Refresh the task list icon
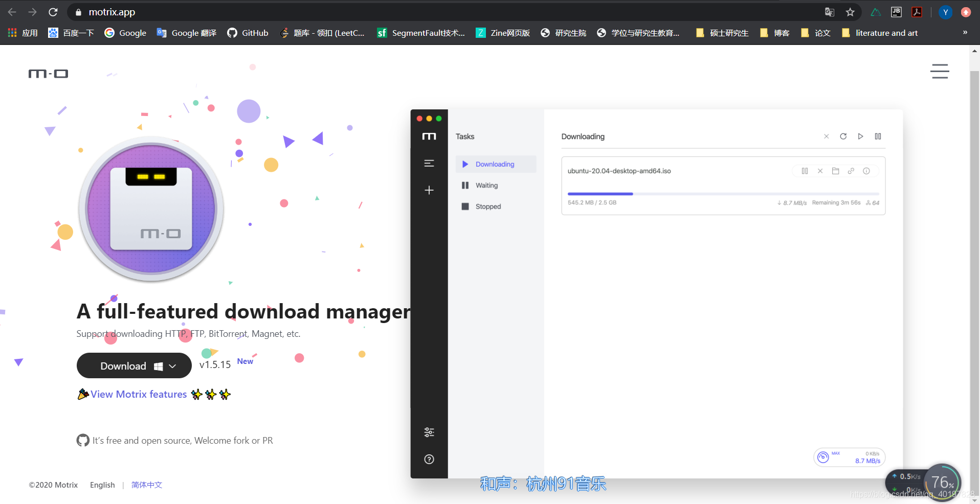 (843, 136)
